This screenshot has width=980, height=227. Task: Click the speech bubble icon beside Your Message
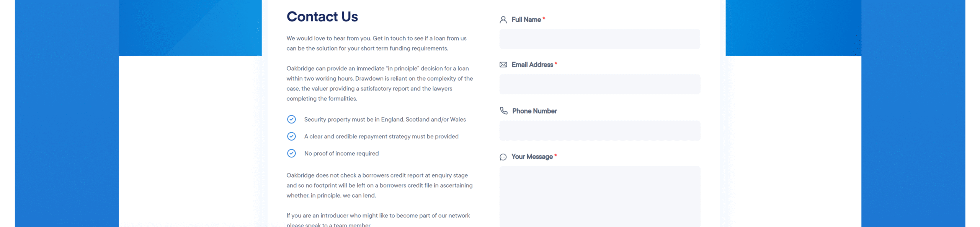pos(503,157)
